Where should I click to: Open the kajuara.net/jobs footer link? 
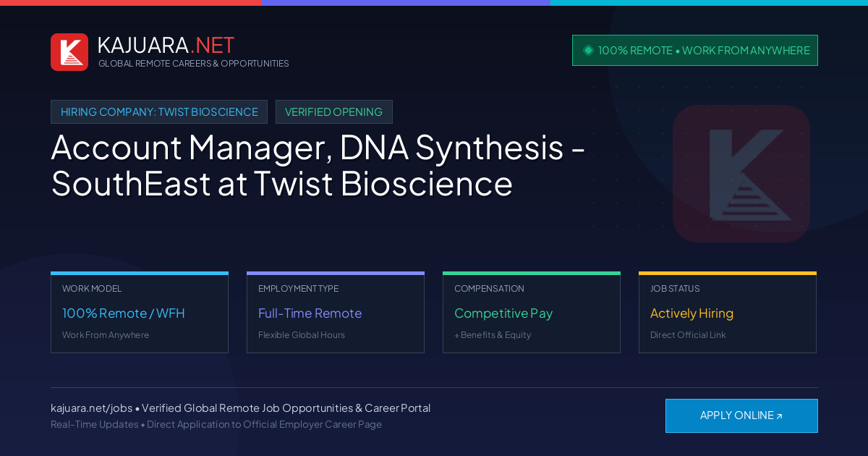pos(91,408)
